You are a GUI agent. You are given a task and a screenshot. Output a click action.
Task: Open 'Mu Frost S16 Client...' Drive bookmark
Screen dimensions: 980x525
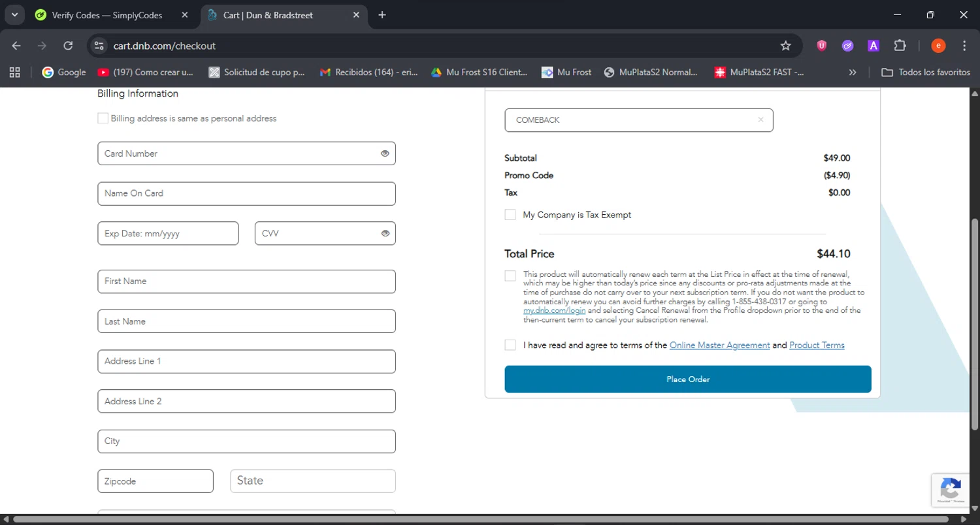(479, 72)
